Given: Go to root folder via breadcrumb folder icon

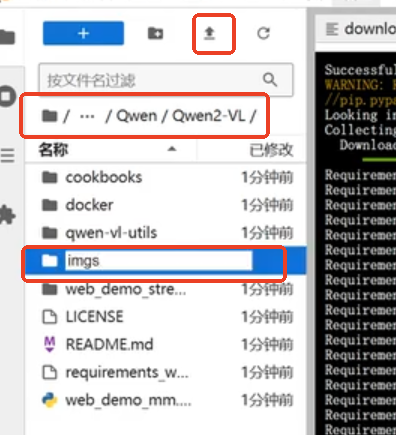Looking at the screenshot, I should click(x=50, y=116).
